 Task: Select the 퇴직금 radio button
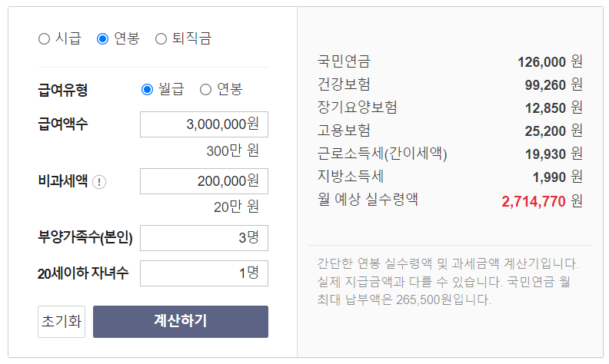161,39
